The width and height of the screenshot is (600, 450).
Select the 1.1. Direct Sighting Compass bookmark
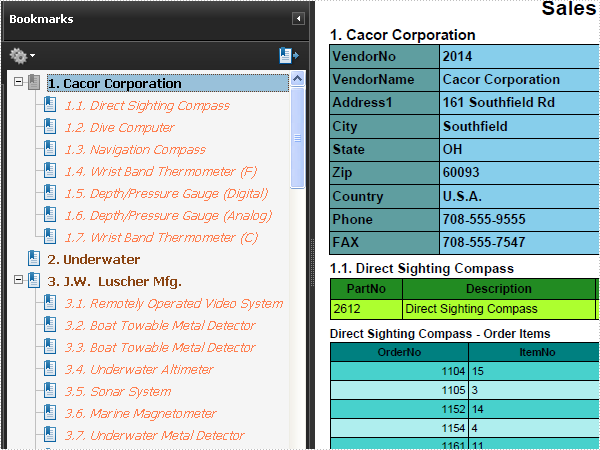(x=147, y=106)
